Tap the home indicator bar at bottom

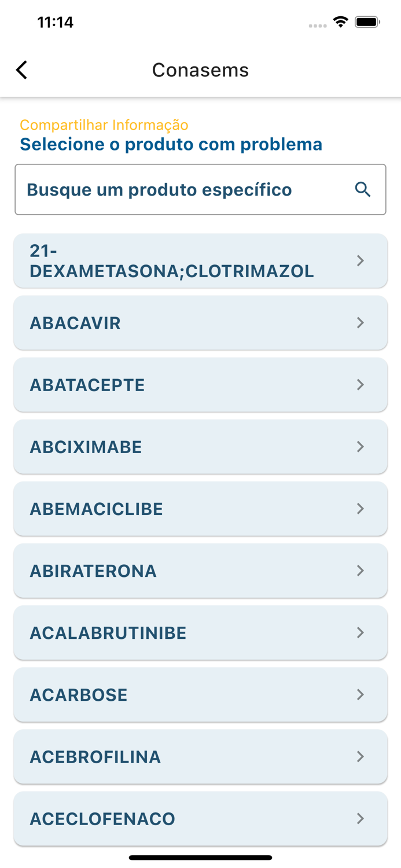[x=200, y=858]
